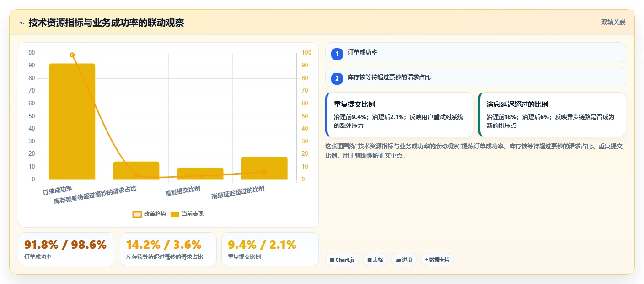Click the number 1 badge
Screen dimensions: 644x284
click(x=337, y=54)
